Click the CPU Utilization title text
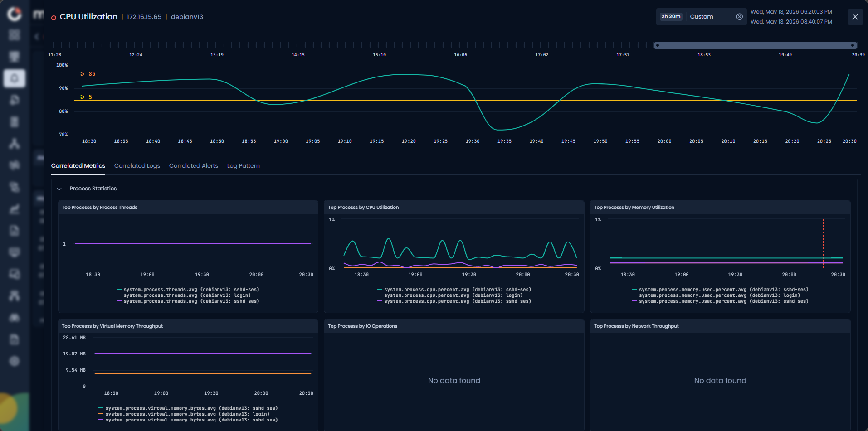This screenshot has width=868, height=431. click(88, 17)
